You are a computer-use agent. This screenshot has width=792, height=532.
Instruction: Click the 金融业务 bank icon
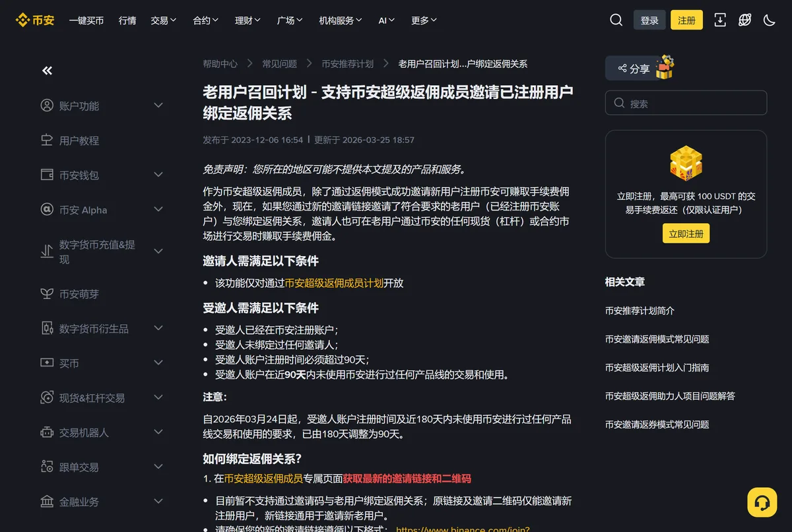(47, 502)
